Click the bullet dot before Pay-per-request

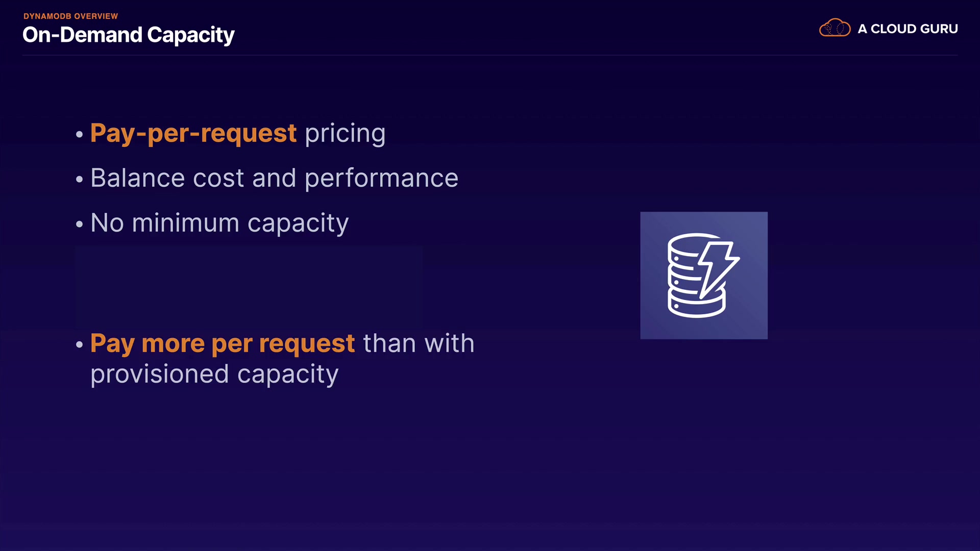(x=79, y=135)
